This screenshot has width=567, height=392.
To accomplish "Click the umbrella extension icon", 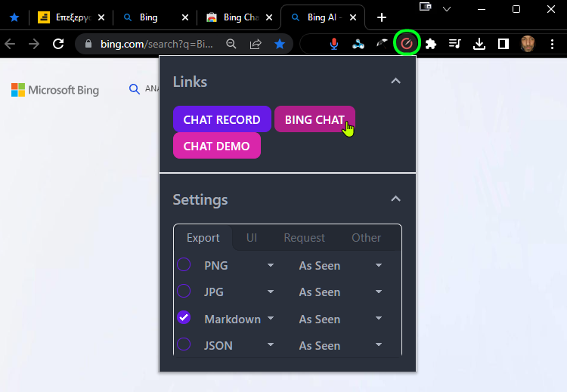I will 382,44.
